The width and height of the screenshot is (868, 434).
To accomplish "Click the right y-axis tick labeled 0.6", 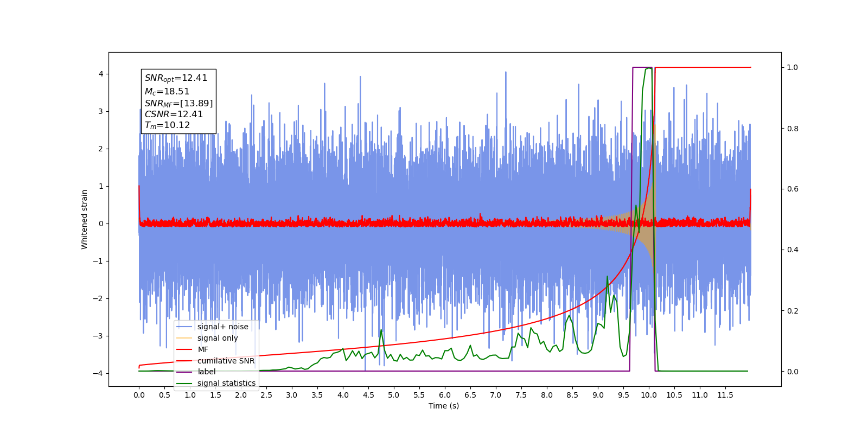I will point(793,189).
